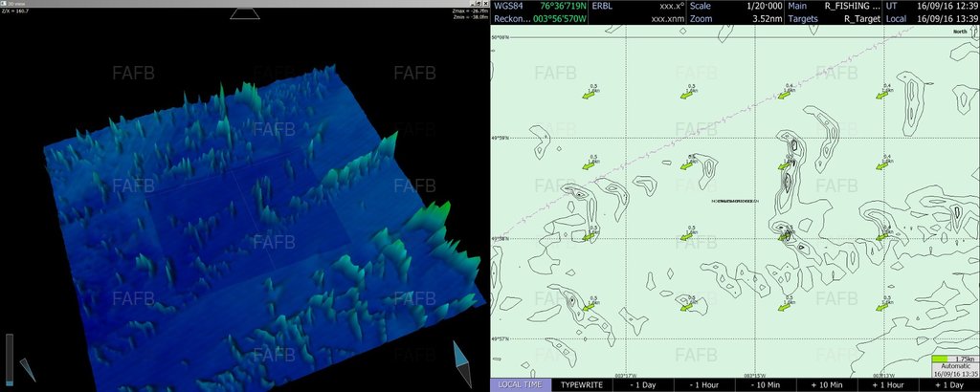The height and width of the screenshot is (392, 980).
Task: Open the chart Scale 1/20,000 selector
Action: 735,6
